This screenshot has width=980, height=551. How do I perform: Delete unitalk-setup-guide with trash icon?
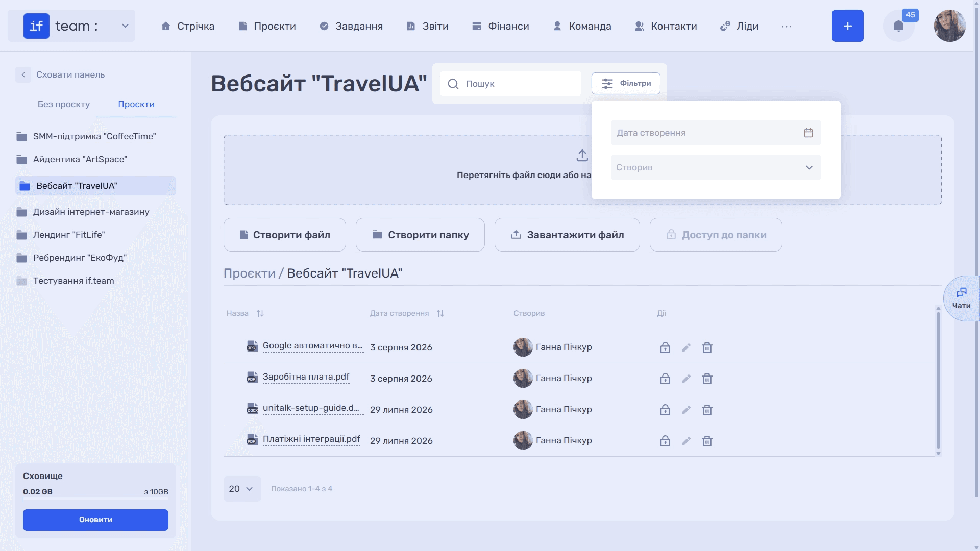707,410
